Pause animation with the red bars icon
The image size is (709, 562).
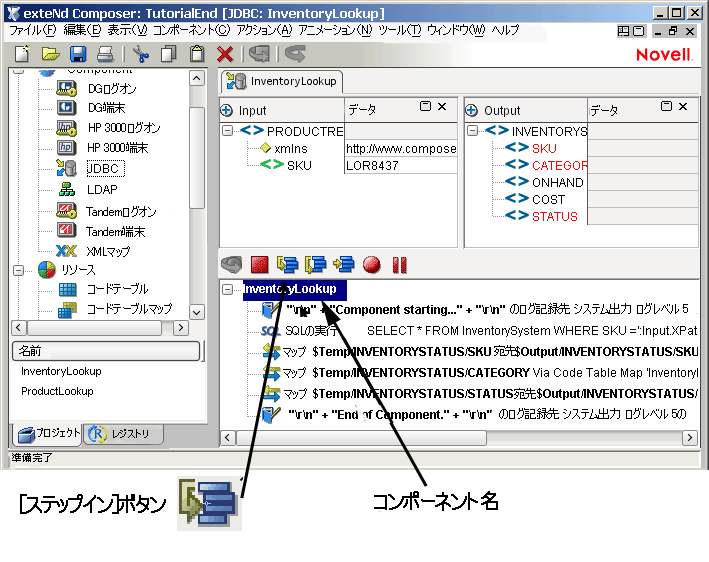tap(400, 265)
